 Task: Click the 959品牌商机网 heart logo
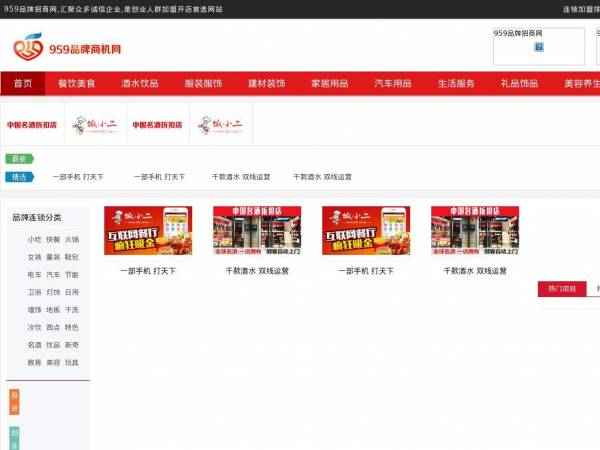tap(28, 47)
